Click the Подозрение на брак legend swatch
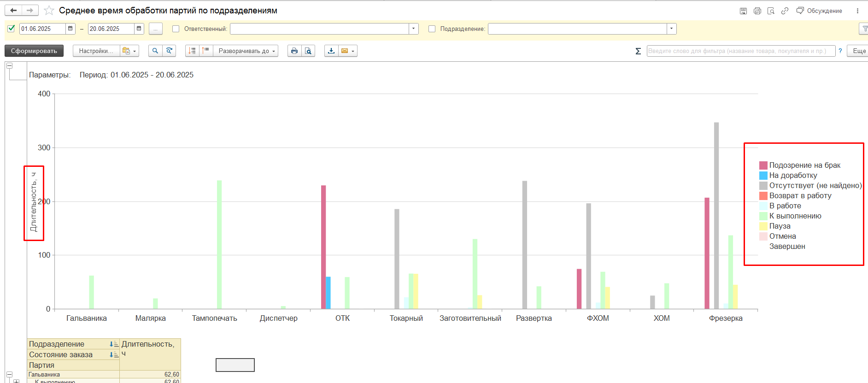This screenshot has width=868, height=383. click(x=763, y=165)
